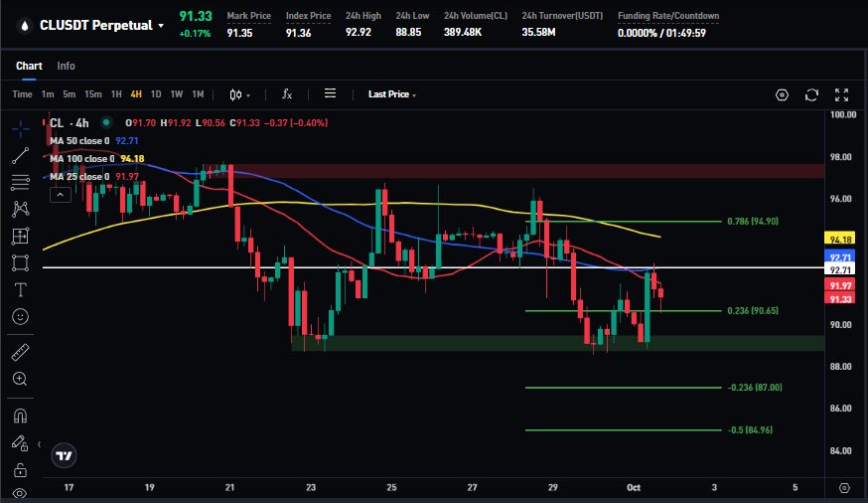Click the 24h Volume(CL) value 389.48K
The height and width of the screenshot is (503, 868).
[463, 32]
